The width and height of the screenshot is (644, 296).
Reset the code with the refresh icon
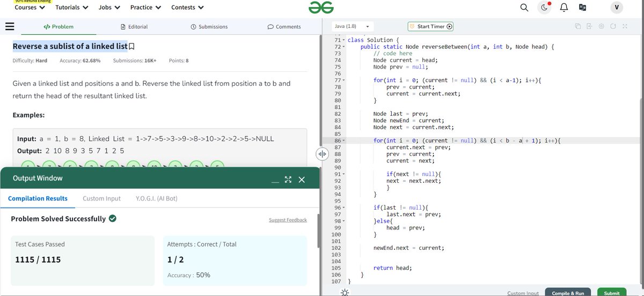point(613,26)
